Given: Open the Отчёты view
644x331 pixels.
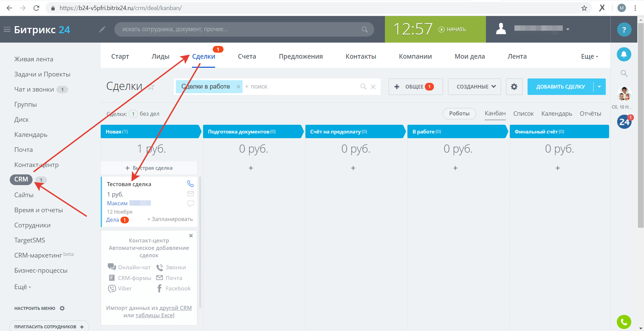Looking at the screenshot, I should point(590,114).
